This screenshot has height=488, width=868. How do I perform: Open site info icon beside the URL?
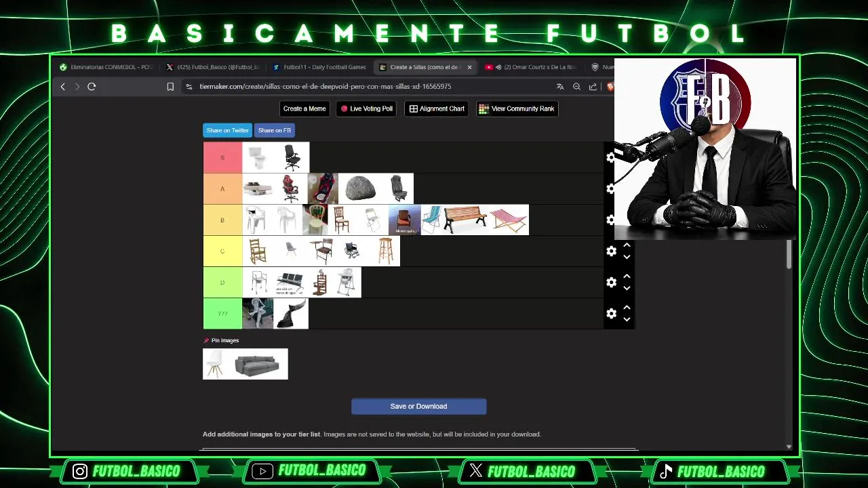(x=189, y=87)
